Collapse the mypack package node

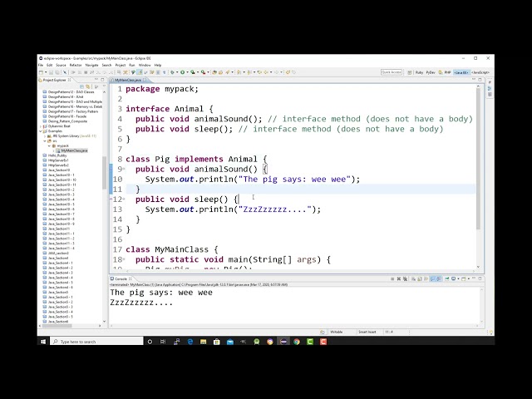tap(50, 145)
